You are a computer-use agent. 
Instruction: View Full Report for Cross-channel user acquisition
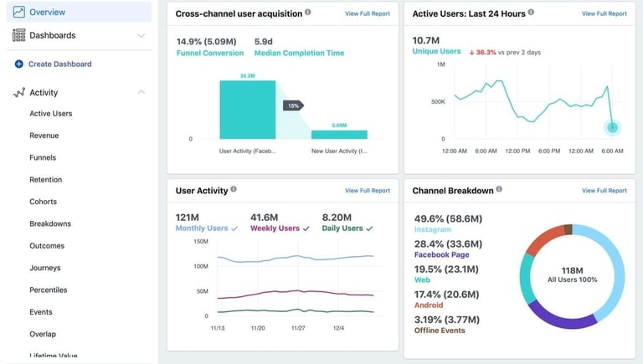pyautogui.click(x=368, y=13)
